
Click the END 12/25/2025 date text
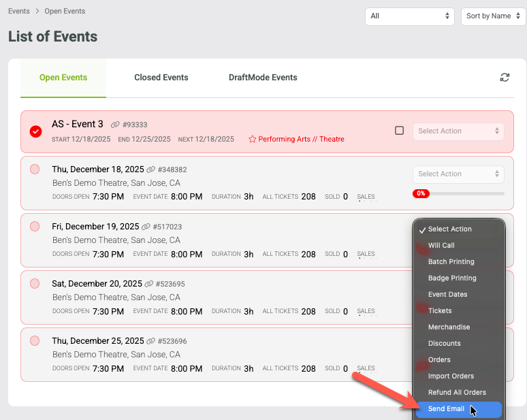144,139
